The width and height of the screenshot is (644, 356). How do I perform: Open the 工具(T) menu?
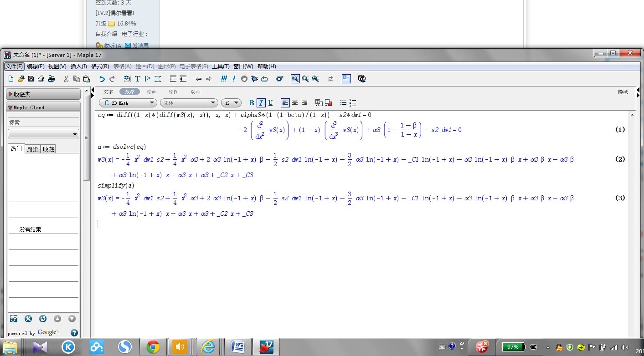click(x=221, y=66)
